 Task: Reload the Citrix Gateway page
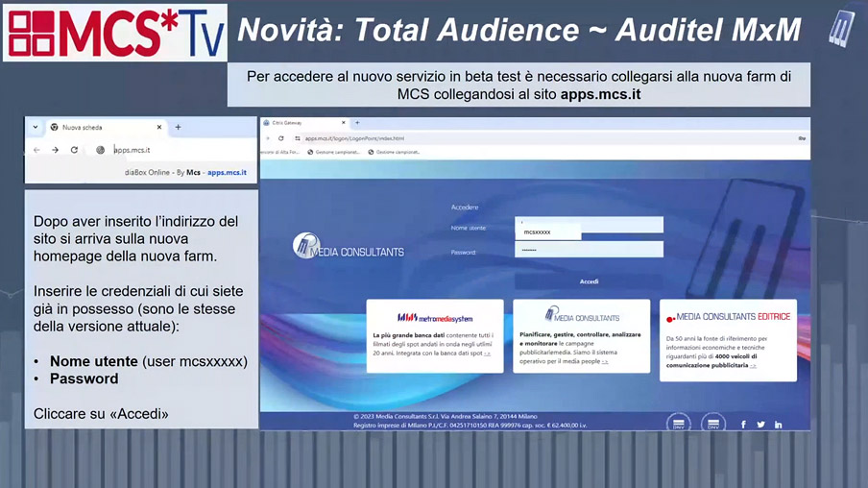coord(281,138)
